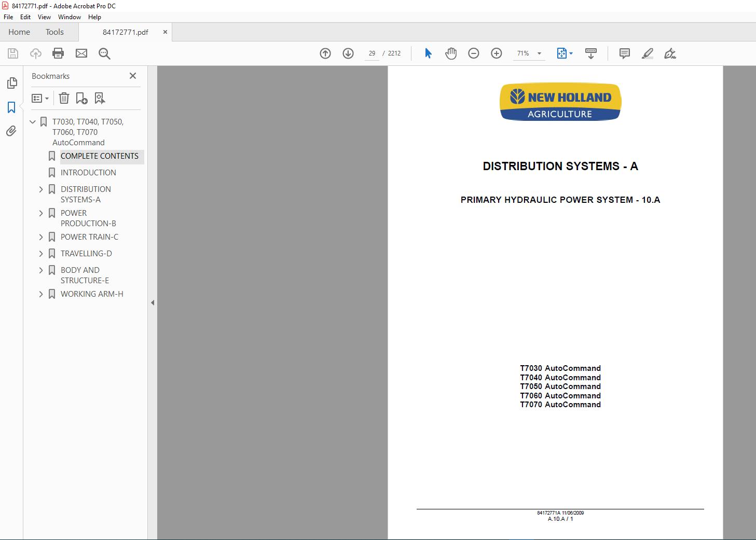Click the scrolling mode keyboard icon
The width and height of the screenshot is (756, 540).
[x=591, y=53]
